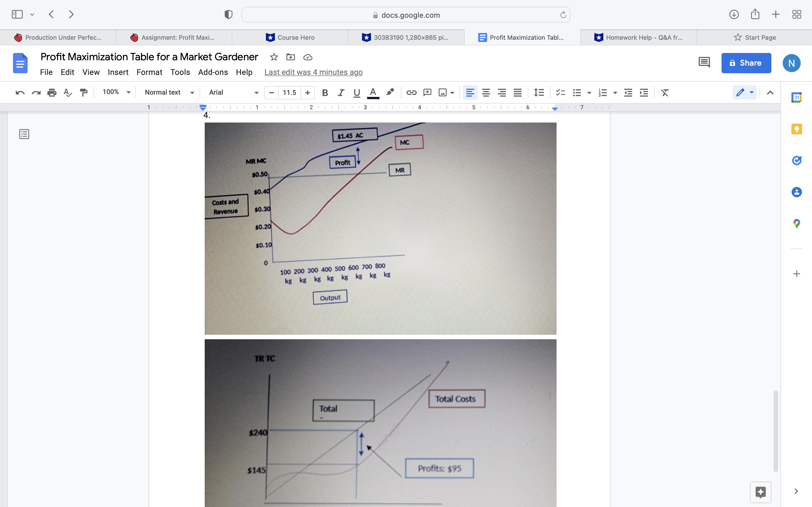This screenshot has height=507, width=812.
Task: Select the Paint format tool
Action: click(83, 93)
